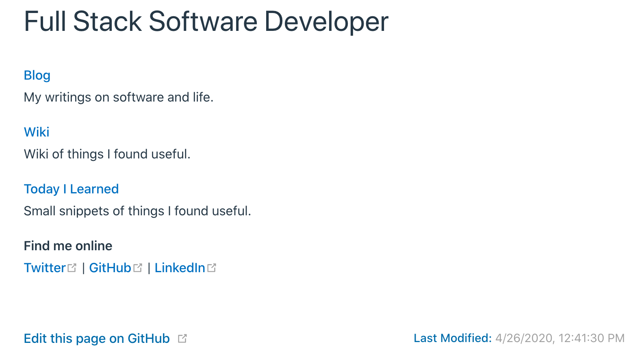
Task: Open the LinkedIn profile link
Action: [x=180, y=268]
